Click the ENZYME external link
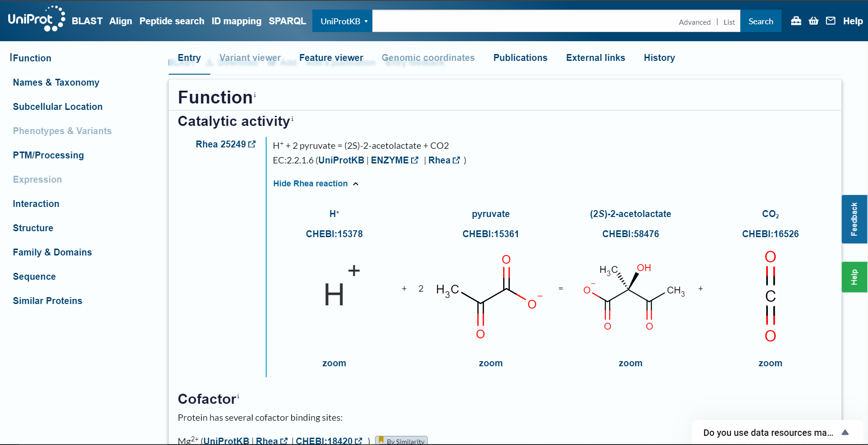Image resolution: width=868 pixels, height=445 pixels. 395,160
